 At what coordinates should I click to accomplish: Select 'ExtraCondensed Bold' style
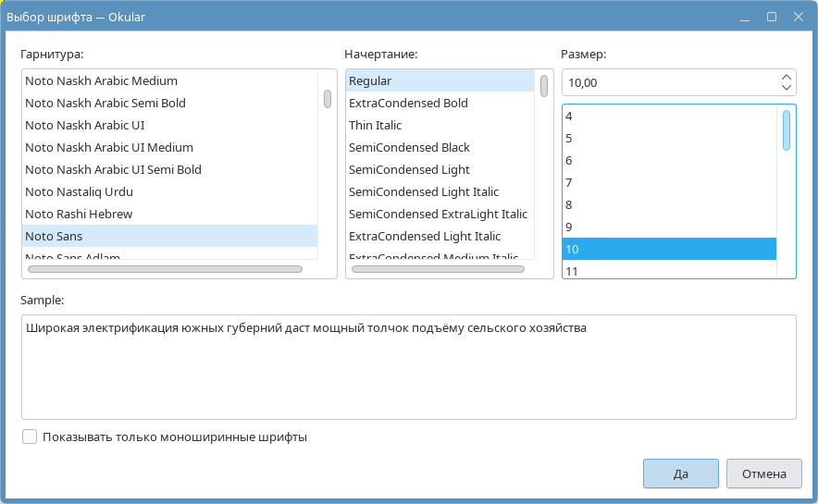(x=408, y=104)
